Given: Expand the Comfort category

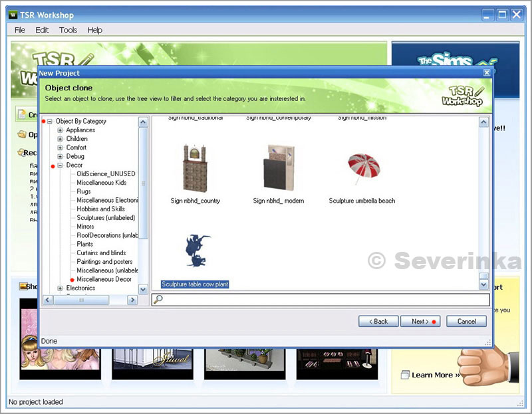Looking at the screenshot, I should [60, 148].
